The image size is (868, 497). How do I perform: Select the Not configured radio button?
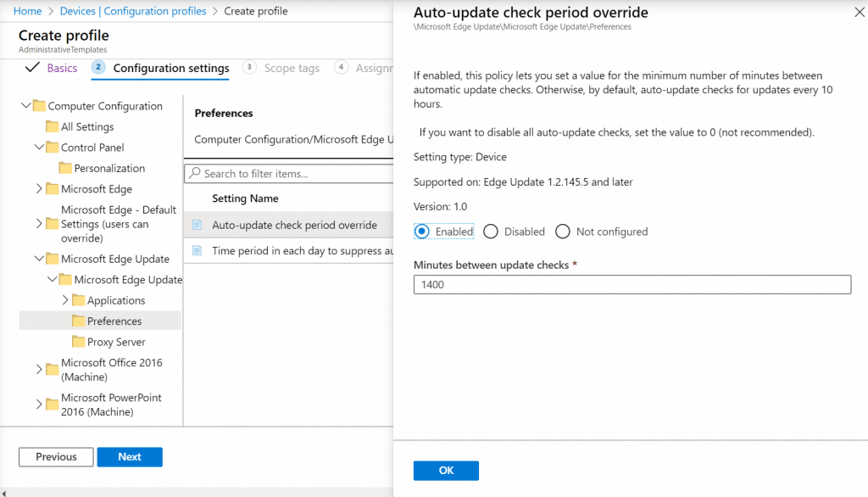pos(562,231)
